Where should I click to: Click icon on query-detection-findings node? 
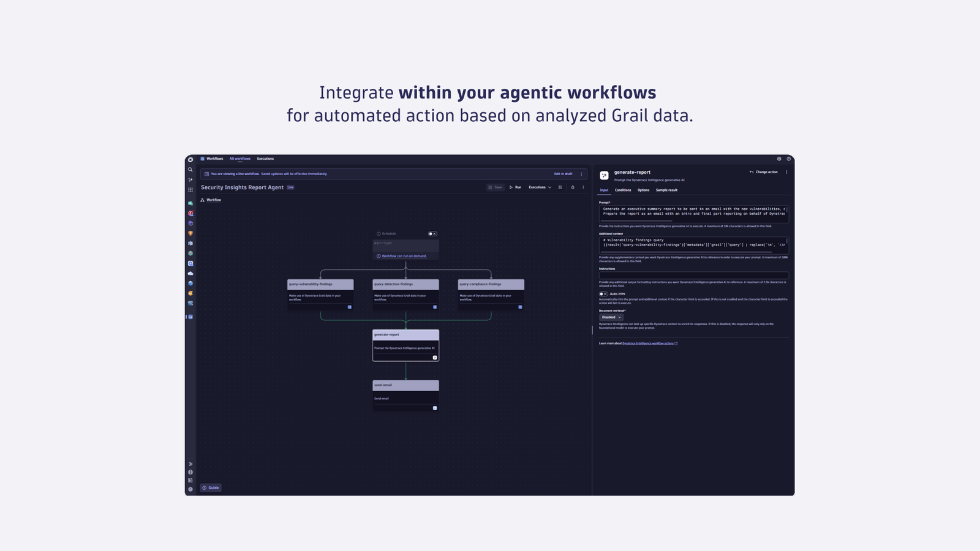(x=435, y=307)
